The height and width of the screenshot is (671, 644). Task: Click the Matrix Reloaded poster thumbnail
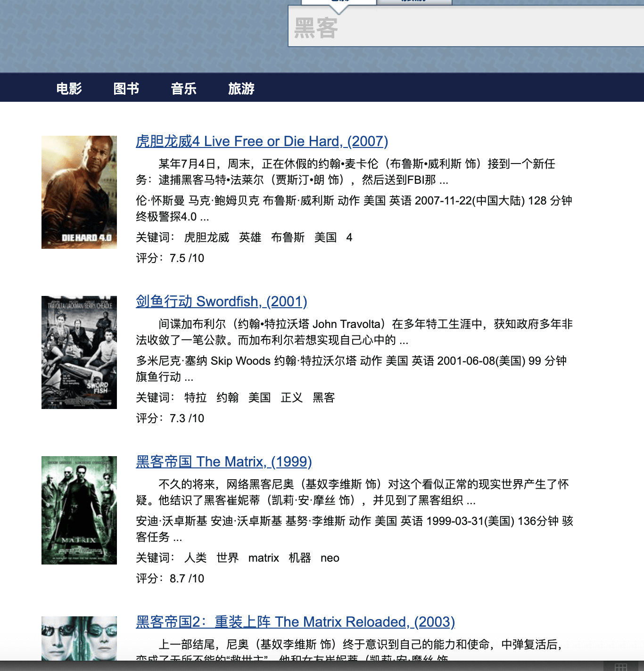click(x=79, y=638)
